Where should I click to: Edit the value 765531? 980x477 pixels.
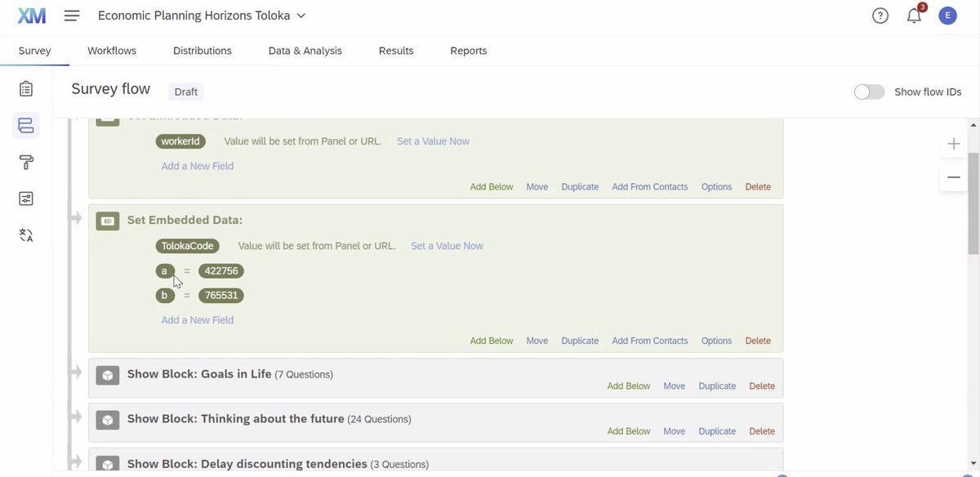[x=221, y=296]
